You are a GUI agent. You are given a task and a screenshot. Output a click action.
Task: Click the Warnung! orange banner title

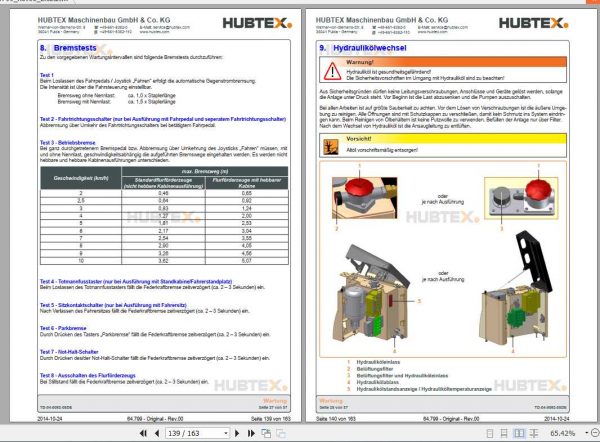(360, 62)
